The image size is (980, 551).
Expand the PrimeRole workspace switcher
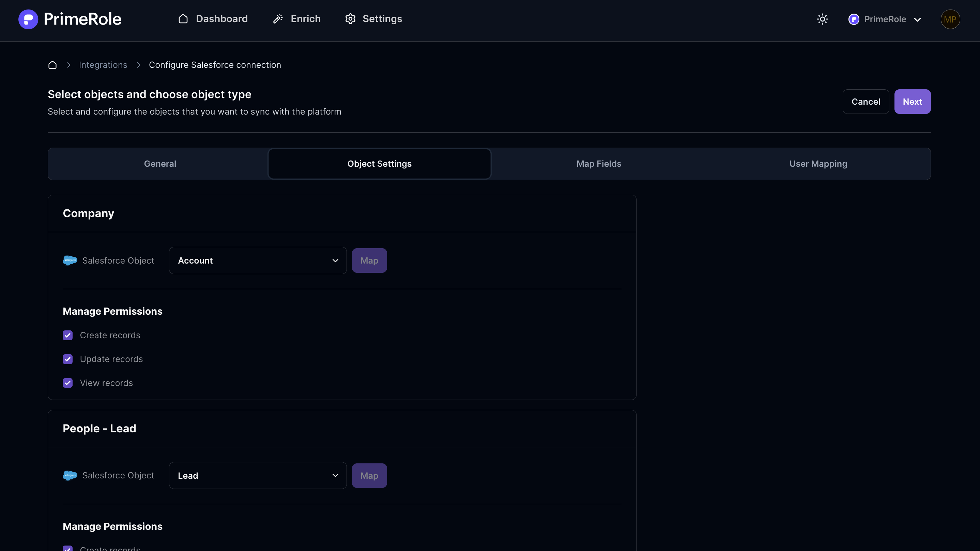(x=885, y=19)
